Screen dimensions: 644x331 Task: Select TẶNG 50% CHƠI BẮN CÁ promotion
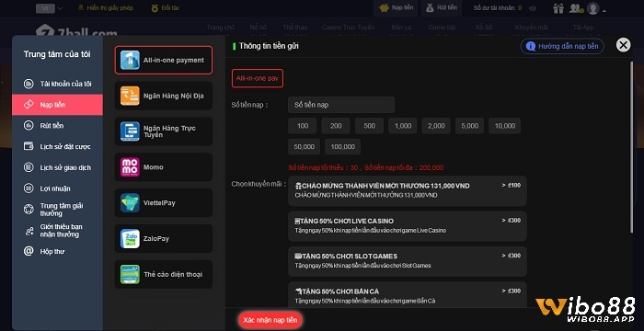(408, 295)
